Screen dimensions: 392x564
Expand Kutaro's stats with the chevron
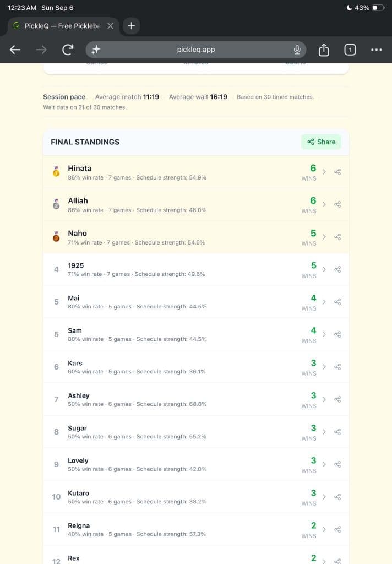point(324,497)
